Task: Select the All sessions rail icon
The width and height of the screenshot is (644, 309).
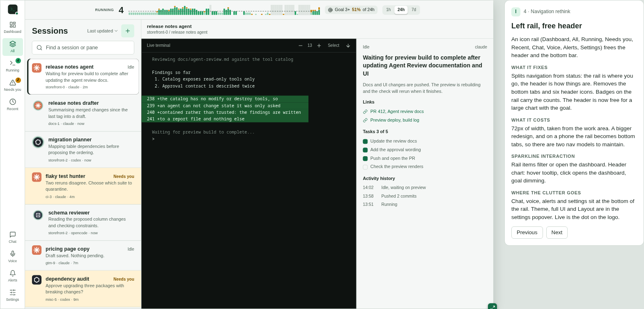Action: (x=12, y=47)
